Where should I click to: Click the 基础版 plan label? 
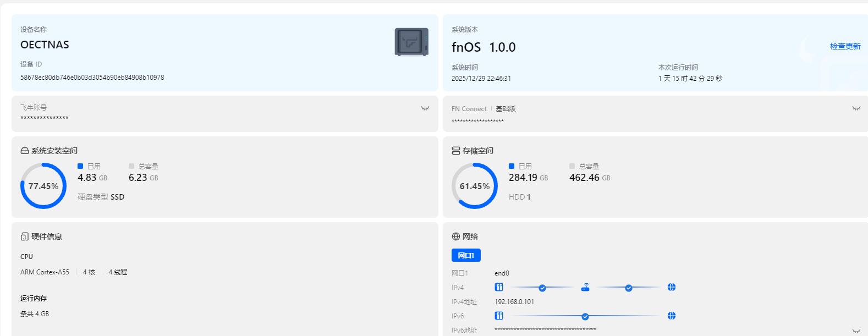[506, 109]
